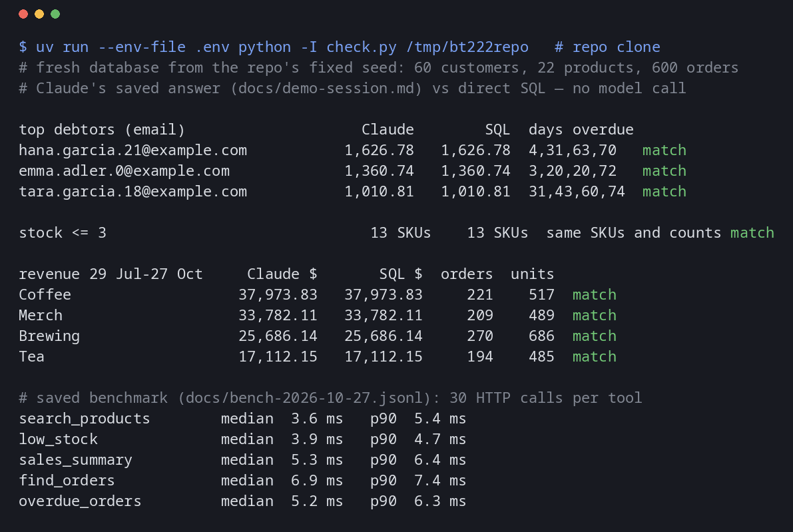Click the 'sales_summary' tool name
Screen dimensions: 793x532
click(x=76, y=461)
